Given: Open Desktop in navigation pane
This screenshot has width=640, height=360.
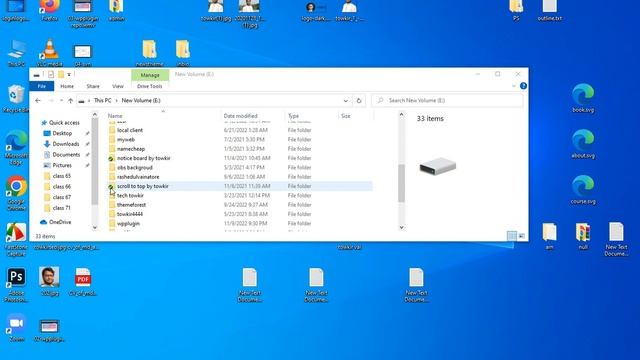Looking at the screenshot, I should 58,133.
